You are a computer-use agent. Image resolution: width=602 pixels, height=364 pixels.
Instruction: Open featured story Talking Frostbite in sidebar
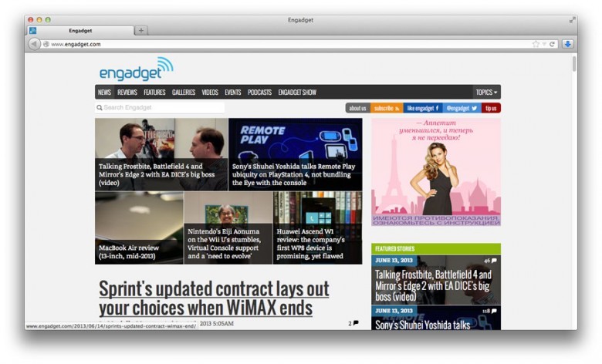[x=436, y=280]
